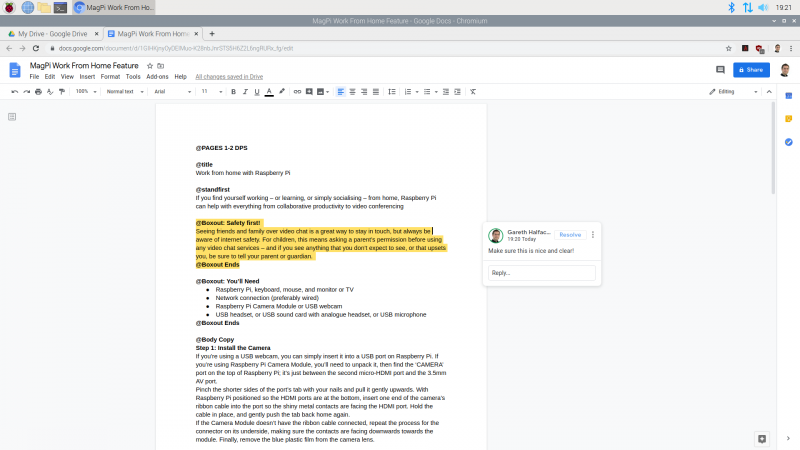This screenshot has height=450, width=800.
Task: Open comment history via the speech bubble icon
Action: 720,70
